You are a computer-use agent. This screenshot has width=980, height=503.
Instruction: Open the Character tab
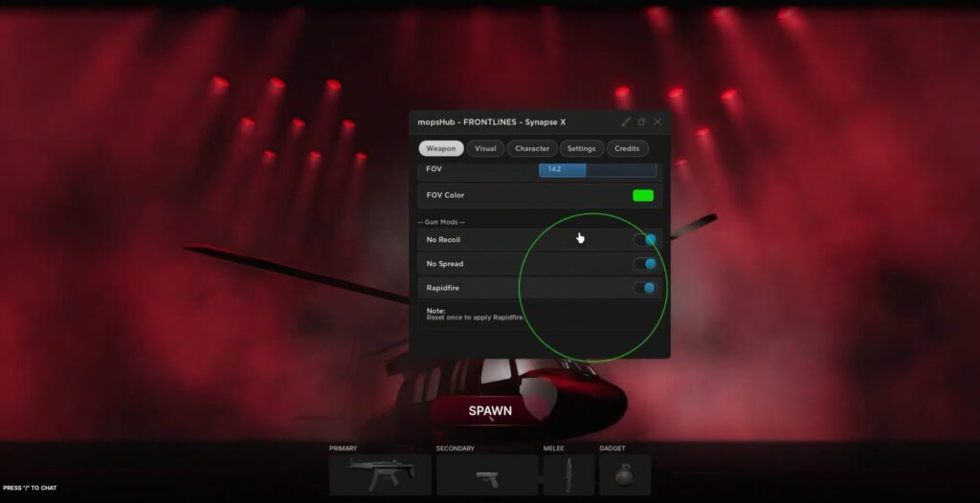pos(532,149)
